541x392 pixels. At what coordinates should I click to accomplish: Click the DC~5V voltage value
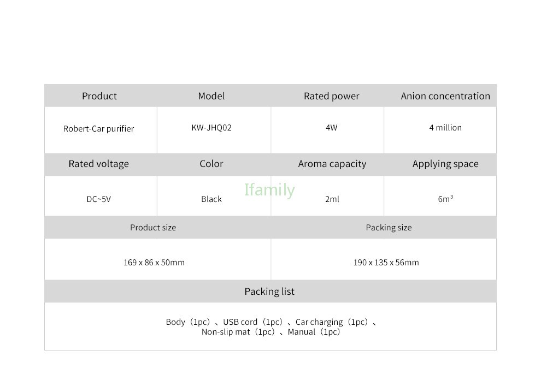[x=99, y=199]
